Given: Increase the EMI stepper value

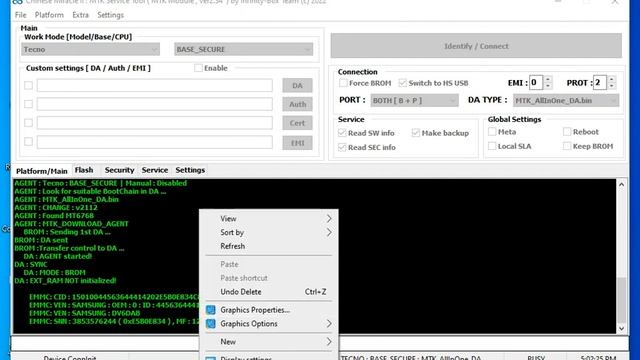Looking at the screenshot, I should (548, 79).
